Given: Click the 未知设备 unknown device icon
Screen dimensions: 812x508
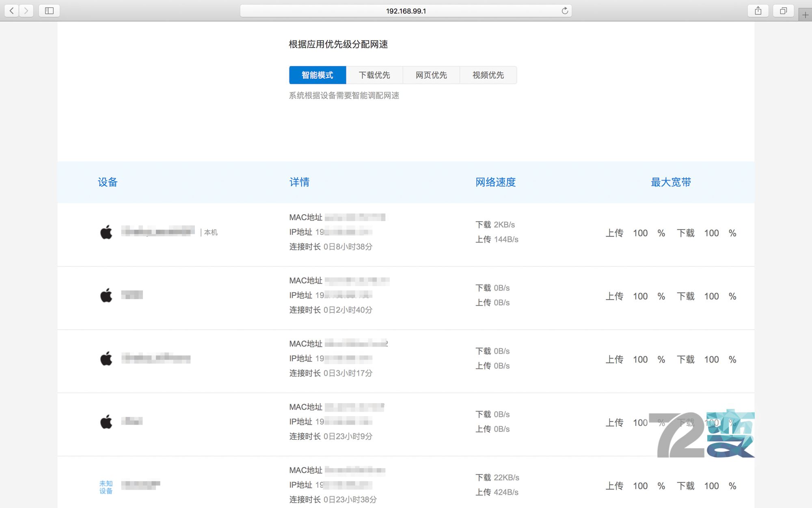Looking at the screenshot, I should click(106, 487).
